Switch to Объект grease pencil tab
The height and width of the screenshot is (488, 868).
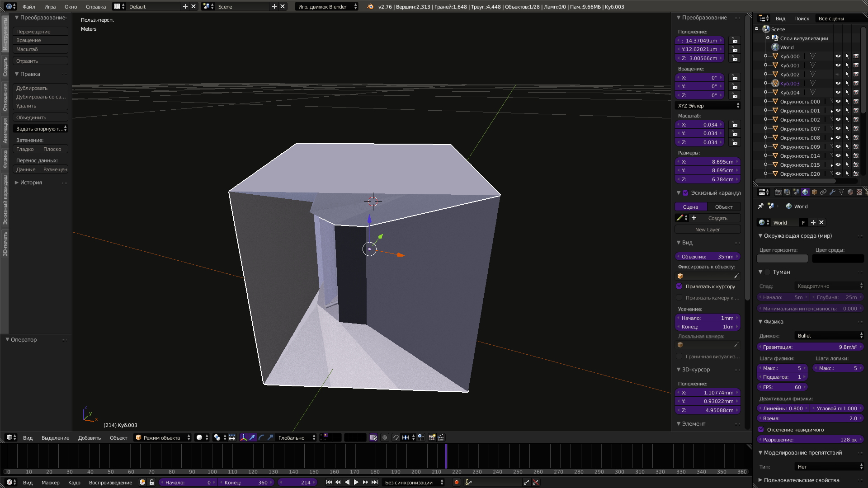click(x=723, y=206)
